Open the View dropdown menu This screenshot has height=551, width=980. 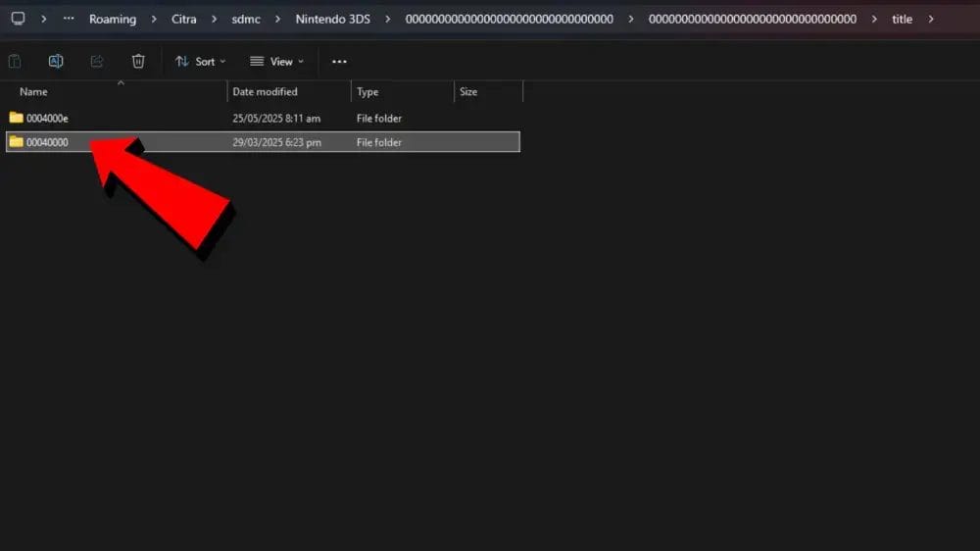(x=276, y=61)
